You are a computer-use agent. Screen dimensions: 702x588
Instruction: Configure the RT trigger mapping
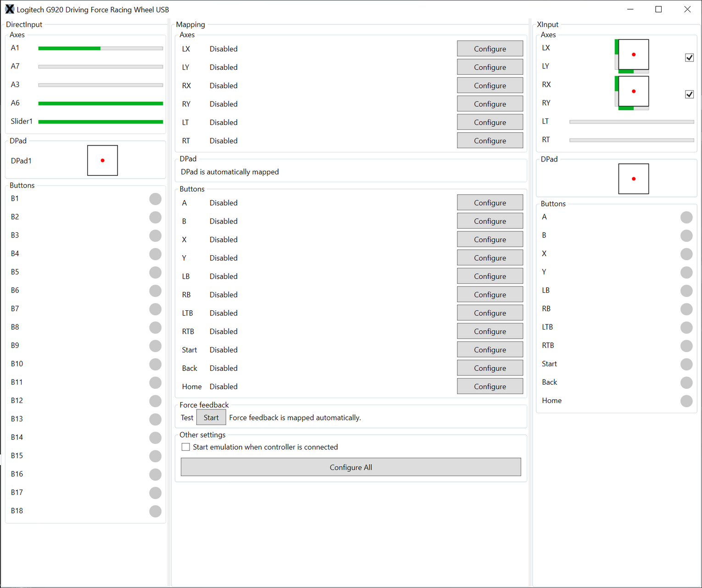click(x=490, y=140)
